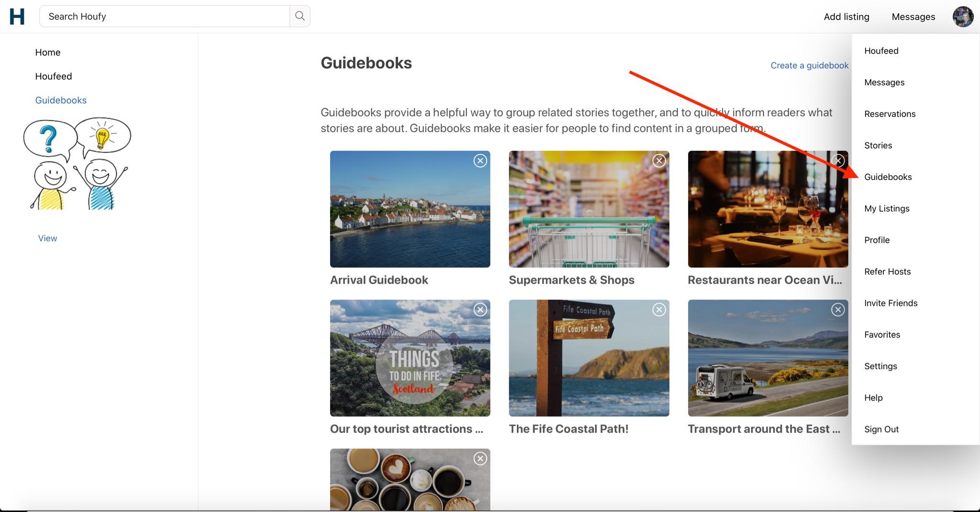Image resolution: width=980 pixels, height=512 pixels.
Task: Dismiss the Restaurants near Ocean View guidebook
Action: (838, 161)
